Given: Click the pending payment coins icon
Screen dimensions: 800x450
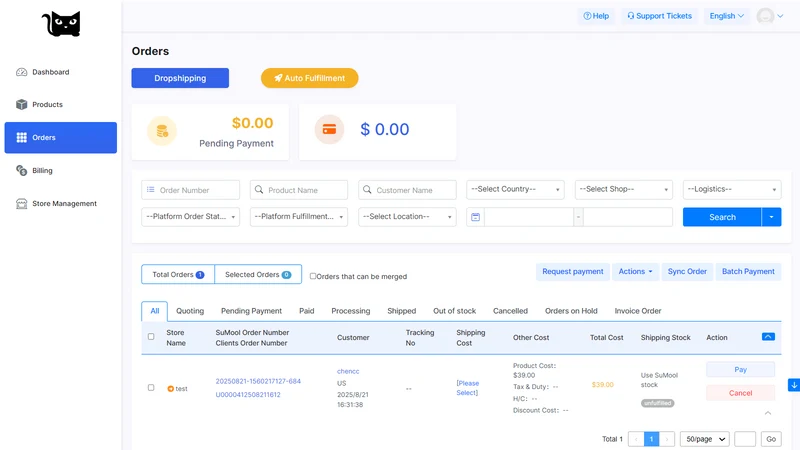Looking at the screenshot, I should click(162, 131).
